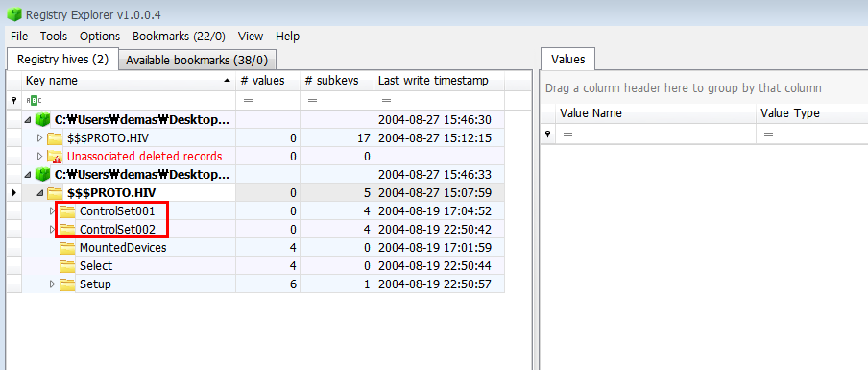
Task: Click timestamp 2004-08-19 22:50:57
Action: [435, 284]
